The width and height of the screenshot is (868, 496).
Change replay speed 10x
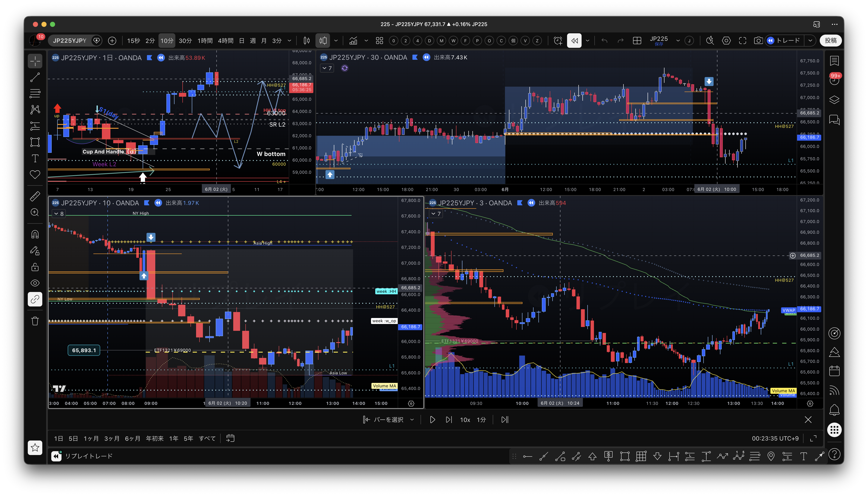tap(465, 420)
